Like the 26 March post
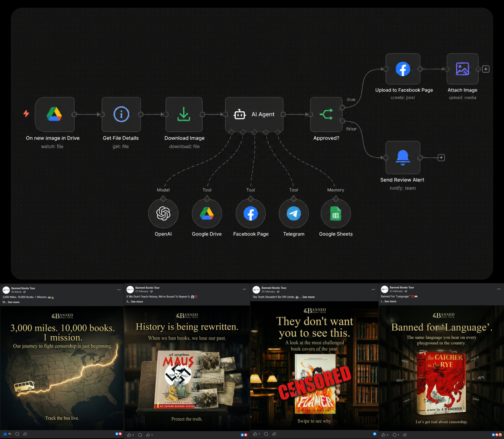The image size is (504, 439). click(x=5, y=434)
